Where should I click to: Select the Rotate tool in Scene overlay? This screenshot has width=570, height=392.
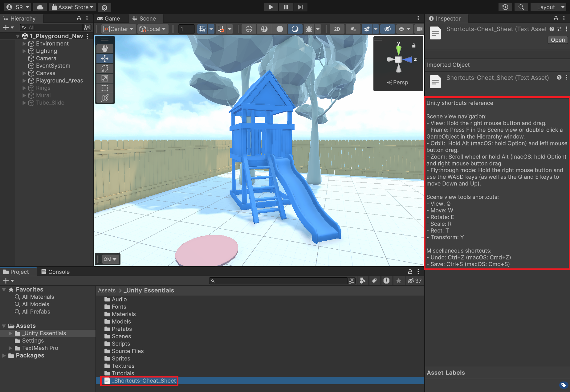[105, 68]
